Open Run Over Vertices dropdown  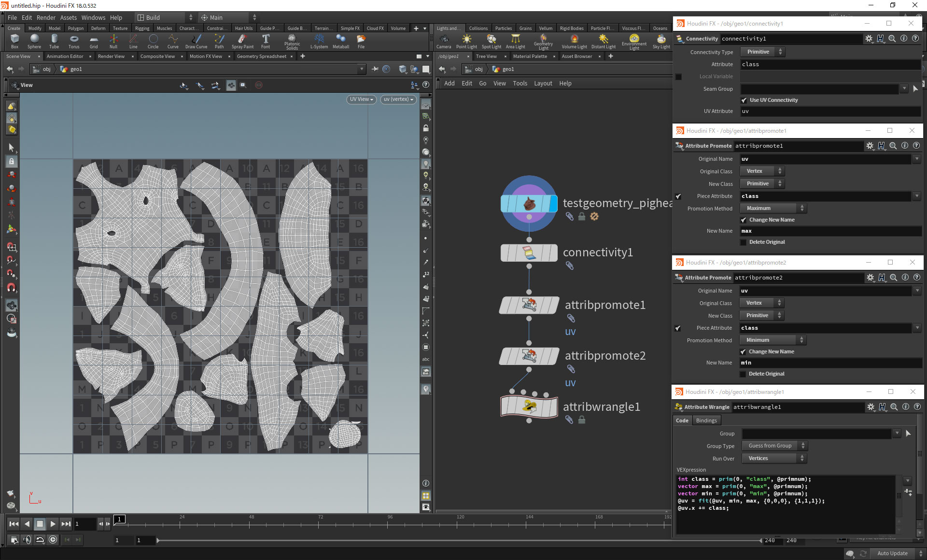pyautogui.click(x=774, y=458)
